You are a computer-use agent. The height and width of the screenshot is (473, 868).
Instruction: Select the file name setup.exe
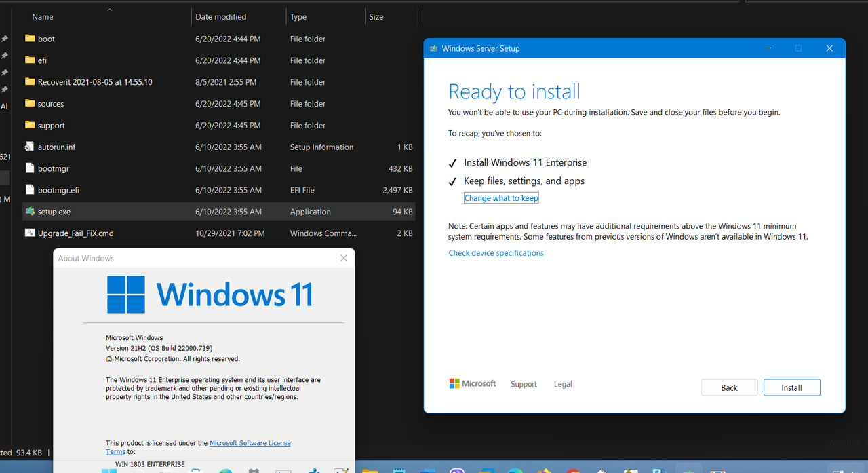[x=54, y=212]
